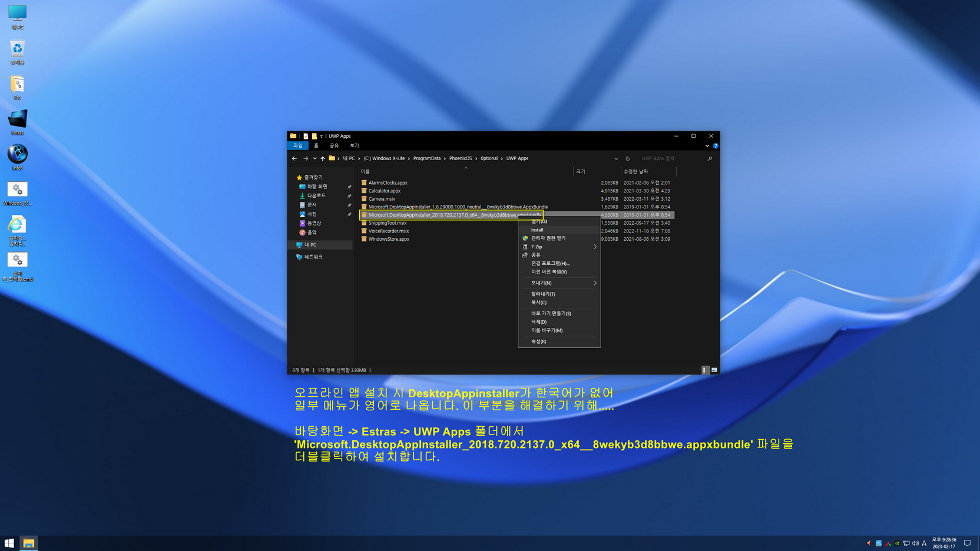Screen dimensions: 980x551
Task: Open the 홈 ribbon tab
Action: [316, 145]
